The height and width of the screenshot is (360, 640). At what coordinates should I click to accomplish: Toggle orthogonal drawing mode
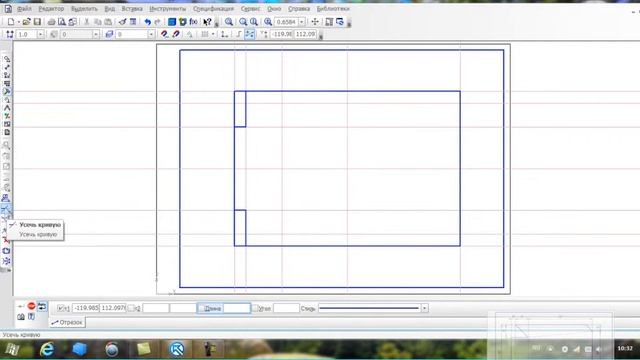239,34
